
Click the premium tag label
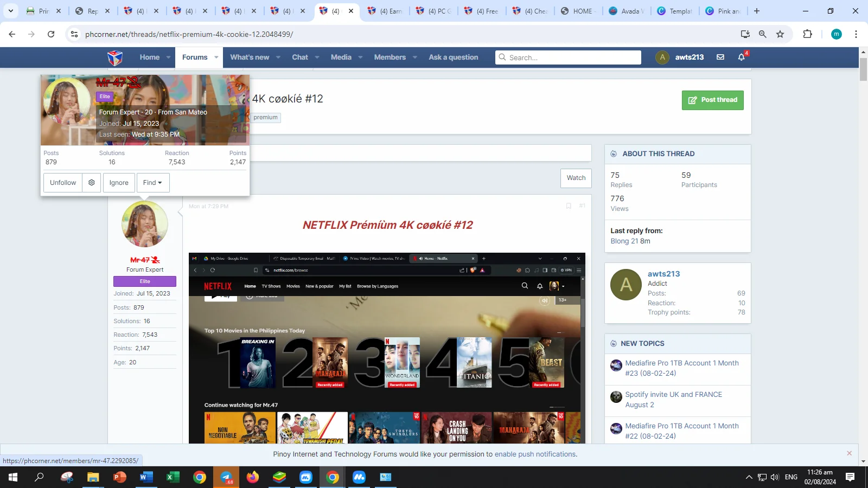(x=265, y=118)
